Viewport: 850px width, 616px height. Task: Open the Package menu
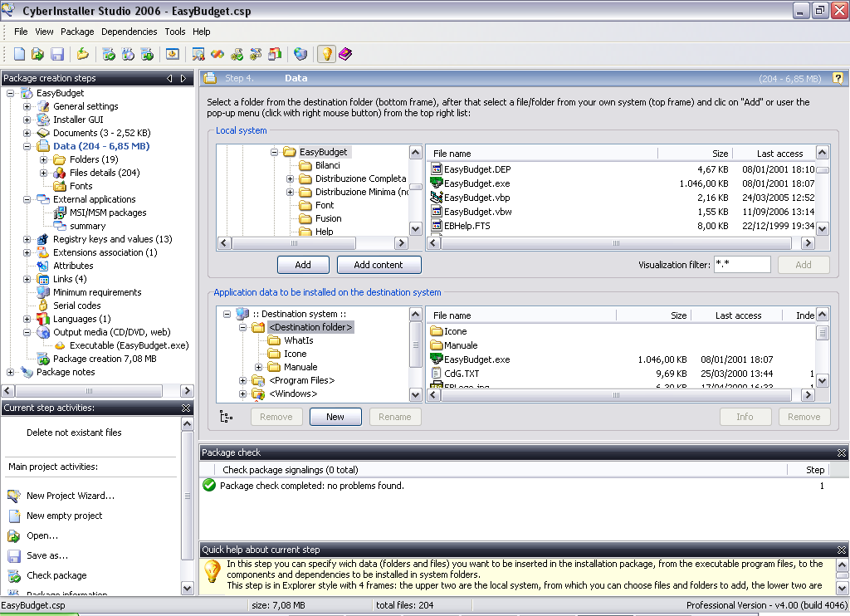coord(77,32)
